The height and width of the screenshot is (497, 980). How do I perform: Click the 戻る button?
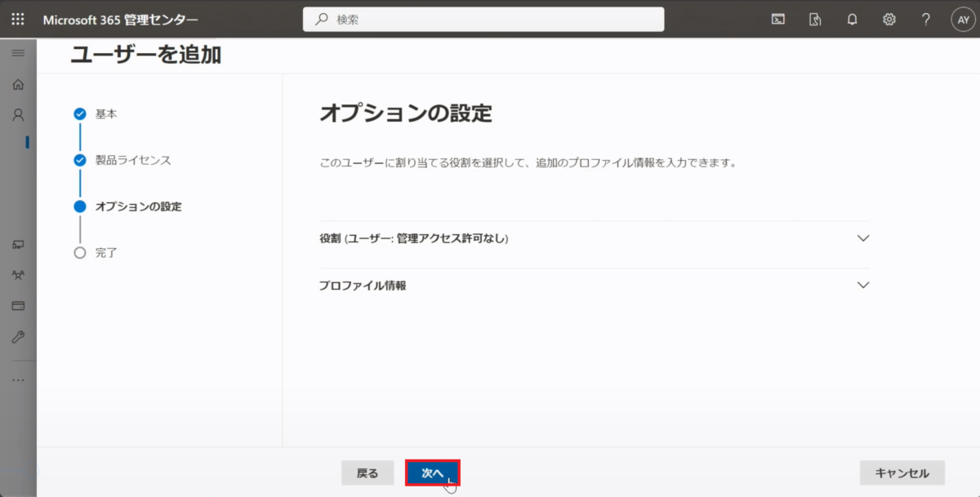pyautogui.click(x=367, y=473)
